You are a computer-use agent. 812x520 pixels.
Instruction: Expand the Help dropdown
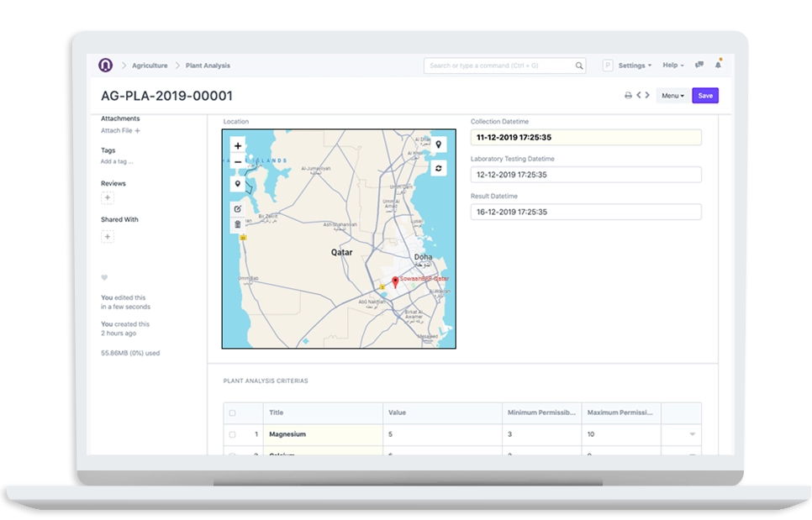tap(672, 66)
